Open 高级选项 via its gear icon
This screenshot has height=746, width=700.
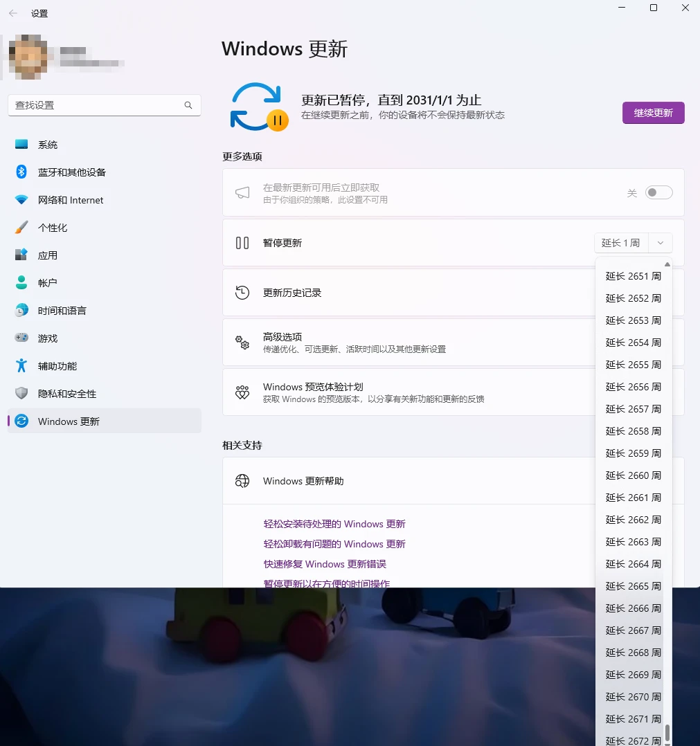(x=242, y=343)
